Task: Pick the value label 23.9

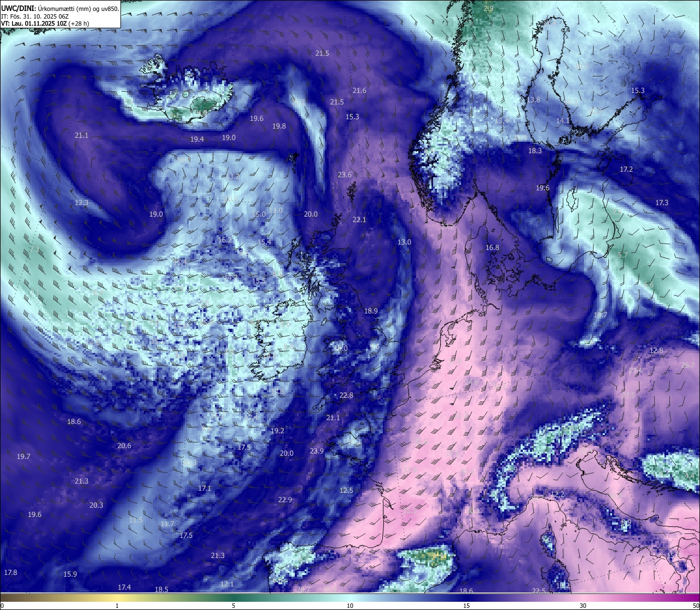Action: tap(317, 451)
